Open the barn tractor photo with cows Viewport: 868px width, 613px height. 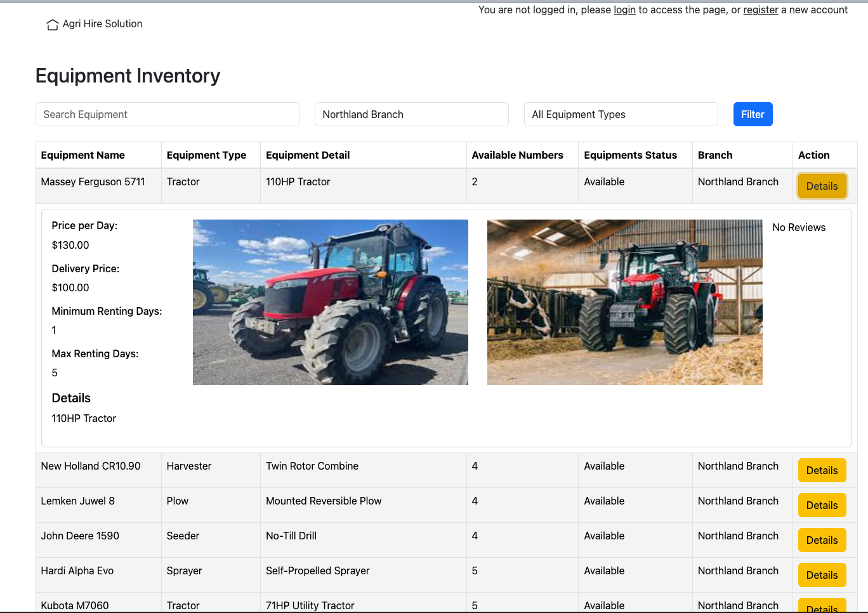624,302
